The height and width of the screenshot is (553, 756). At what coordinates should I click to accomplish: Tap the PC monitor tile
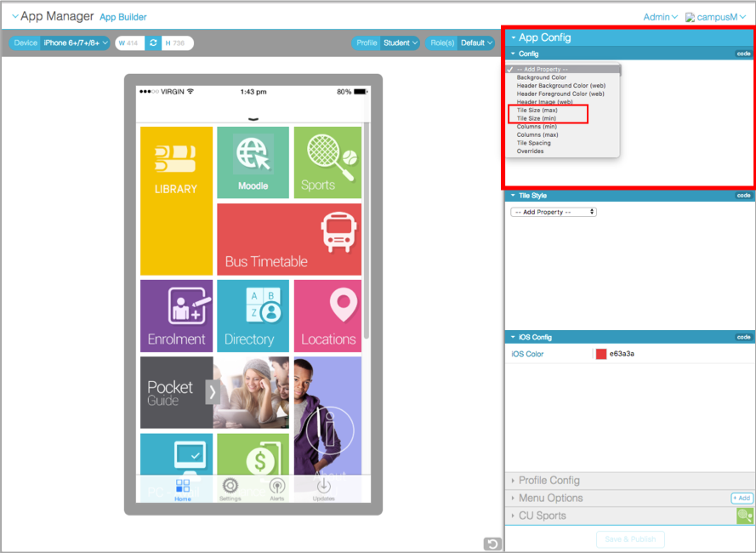click(x=177, y=454)
